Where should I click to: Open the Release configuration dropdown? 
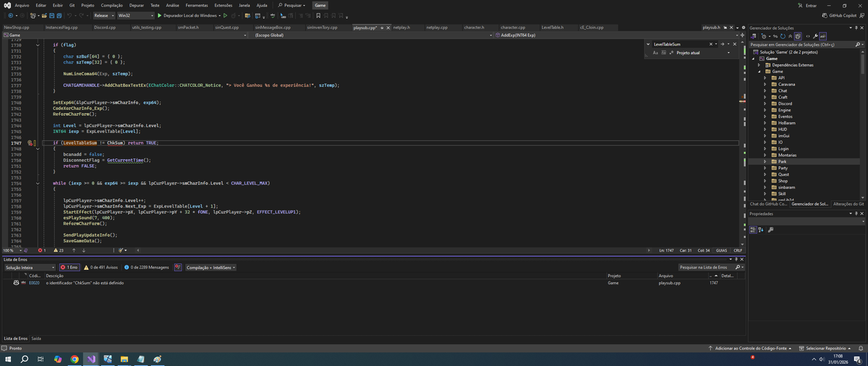(103, 15)
